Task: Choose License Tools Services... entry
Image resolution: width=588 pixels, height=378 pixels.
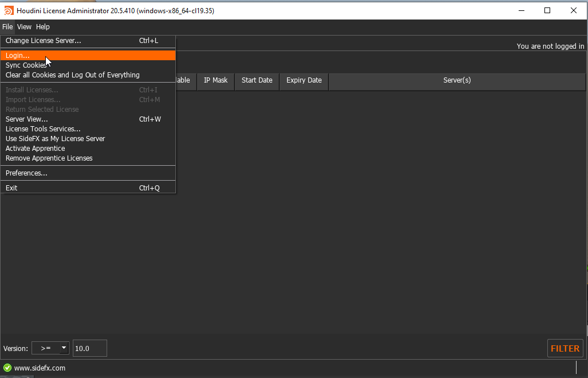Action: [88, 128]
